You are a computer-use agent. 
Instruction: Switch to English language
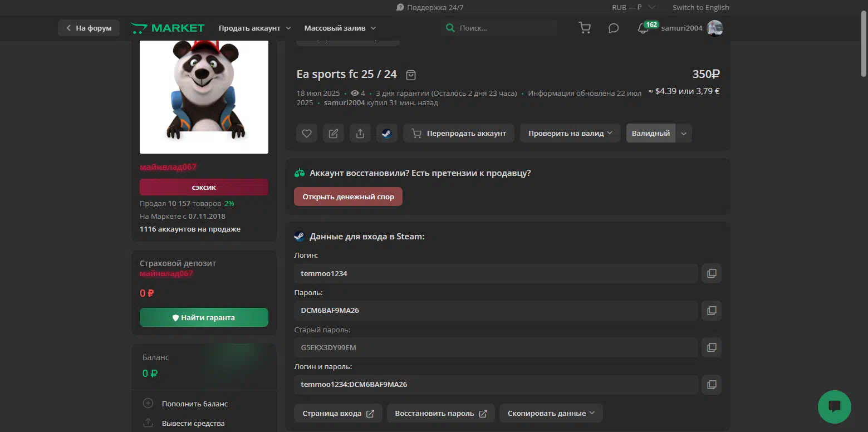(x=700, y=7)
